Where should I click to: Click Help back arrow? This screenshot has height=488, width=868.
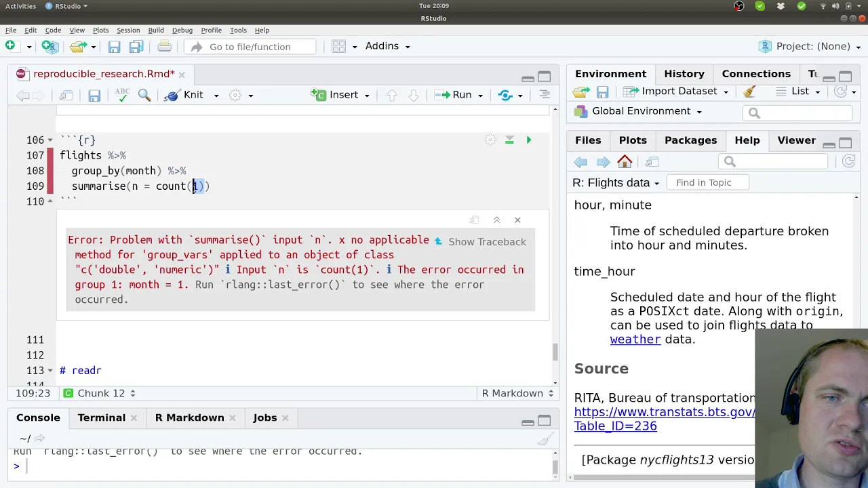(580, 162)
